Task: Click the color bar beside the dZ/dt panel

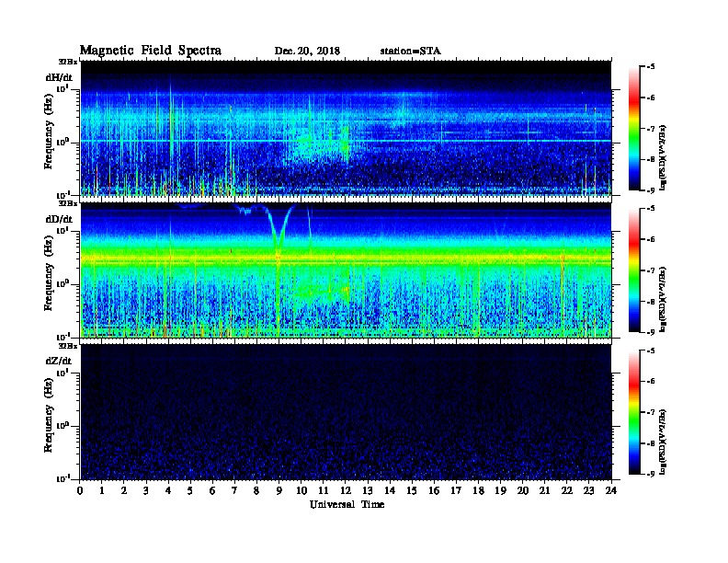Action: 634,412
